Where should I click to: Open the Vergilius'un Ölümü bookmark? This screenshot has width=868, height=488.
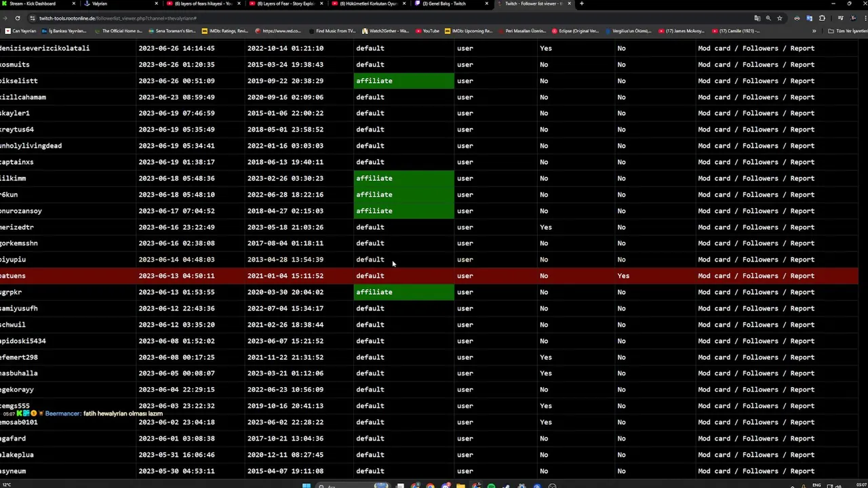(628, 31)
